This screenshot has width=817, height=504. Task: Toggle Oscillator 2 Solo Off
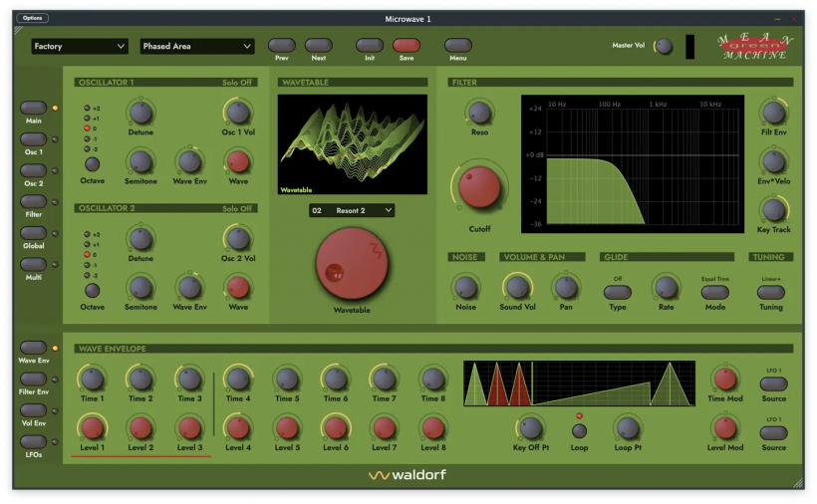236,208
